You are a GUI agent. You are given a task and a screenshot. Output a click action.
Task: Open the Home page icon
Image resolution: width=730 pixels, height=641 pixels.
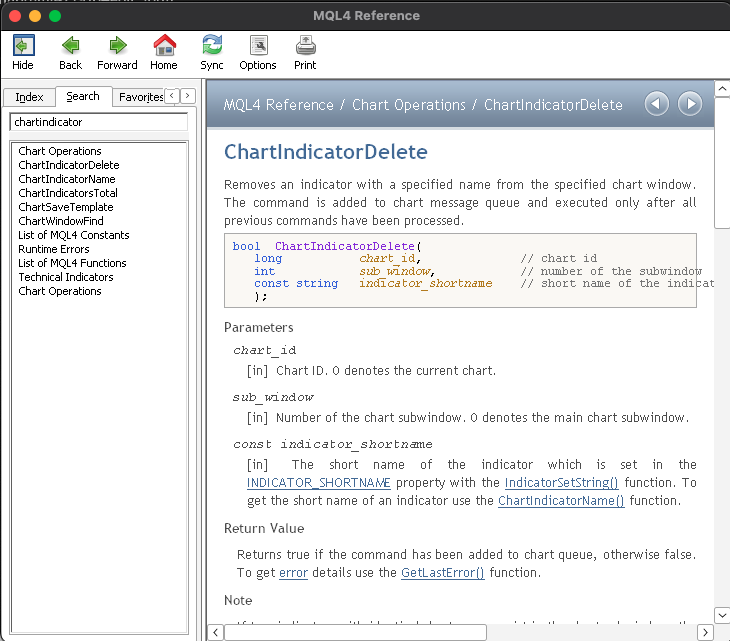coord(164,52)
